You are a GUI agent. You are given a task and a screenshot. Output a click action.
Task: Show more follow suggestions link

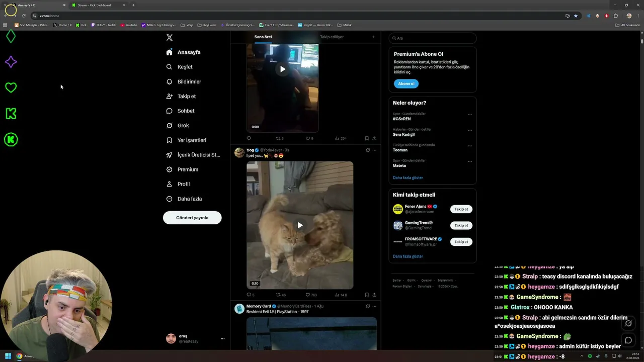click(408, 256)
